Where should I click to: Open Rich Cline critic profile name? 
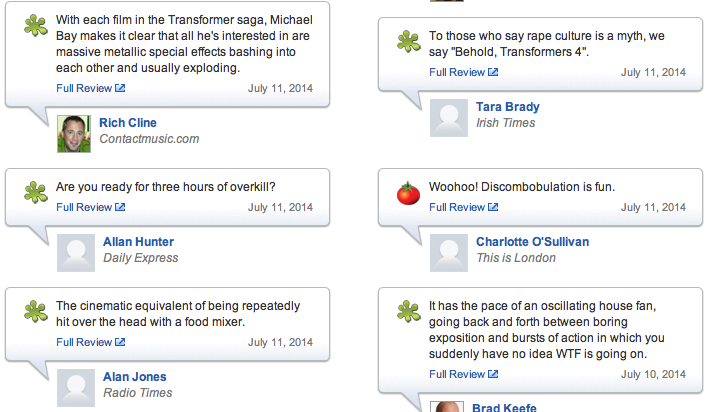[128, 123]
